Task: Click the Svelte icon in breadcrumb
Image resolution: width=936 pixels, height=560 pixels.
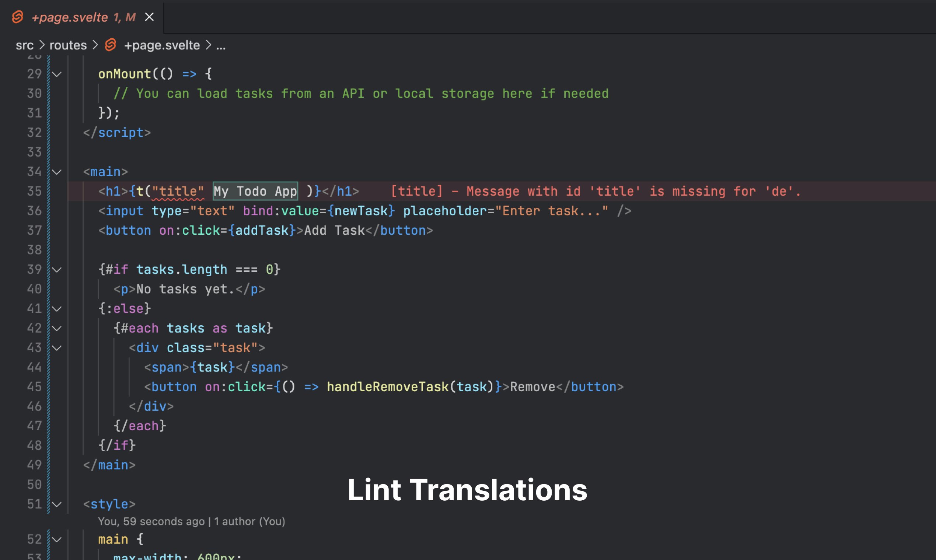Action: coord(111,45)
